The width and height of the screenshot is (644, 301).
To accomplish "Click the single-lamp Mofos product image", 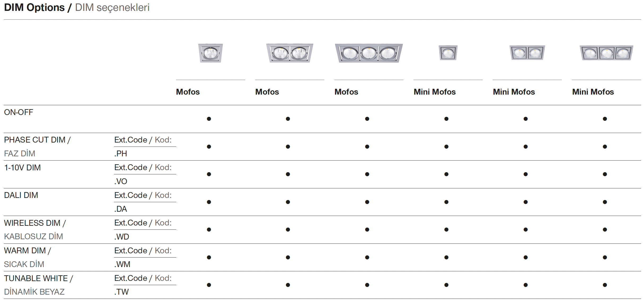I will 210,53.
